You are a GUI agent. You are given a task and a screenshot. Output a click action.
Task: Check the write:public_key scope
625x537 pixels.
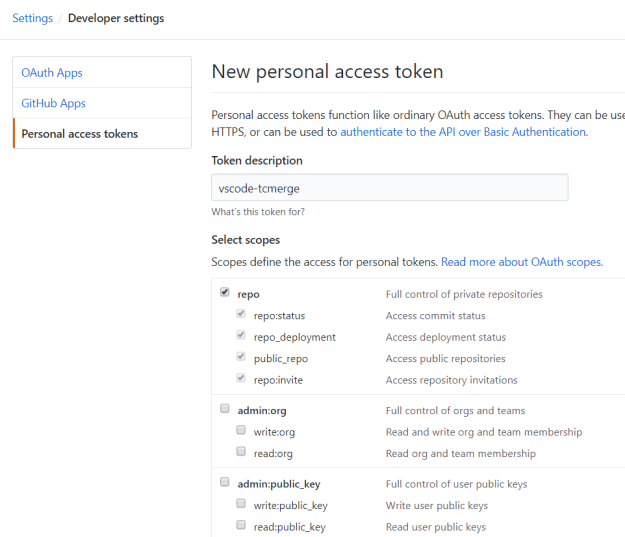click(x=241, y=504)
